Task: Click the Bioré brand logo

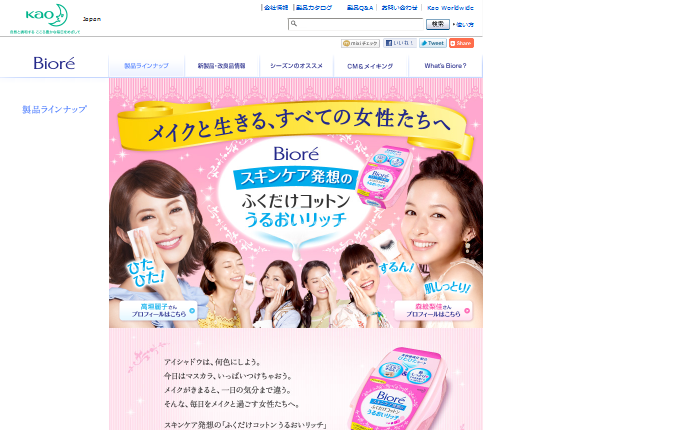Action: (x=54, y=63)
